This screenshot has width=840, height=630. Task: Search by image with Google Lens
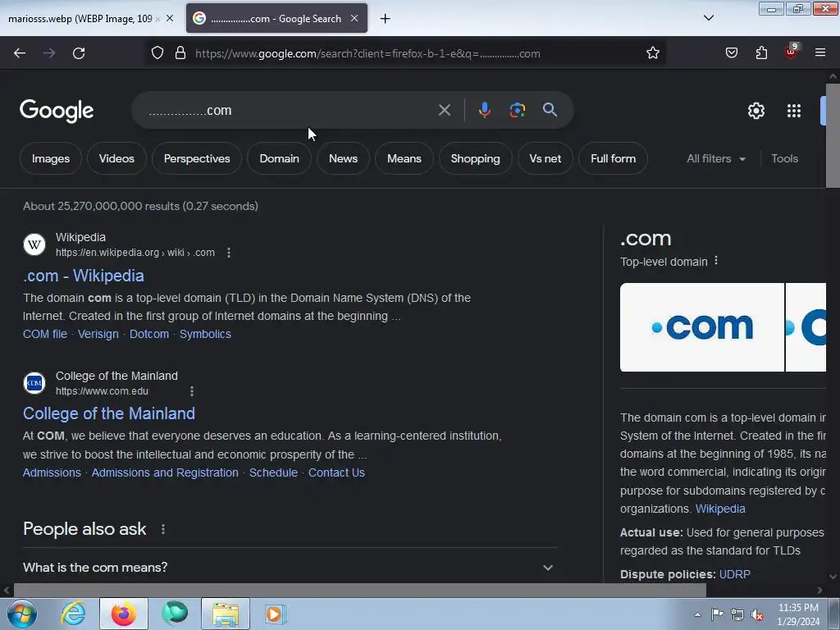point(517,111)
